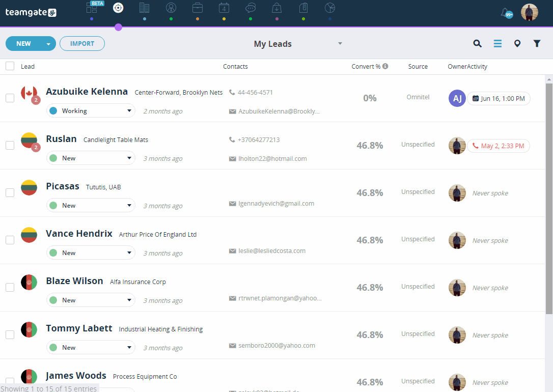
Task: Click email leslie@lesliedcosta.com
Action: click(272, 250)
